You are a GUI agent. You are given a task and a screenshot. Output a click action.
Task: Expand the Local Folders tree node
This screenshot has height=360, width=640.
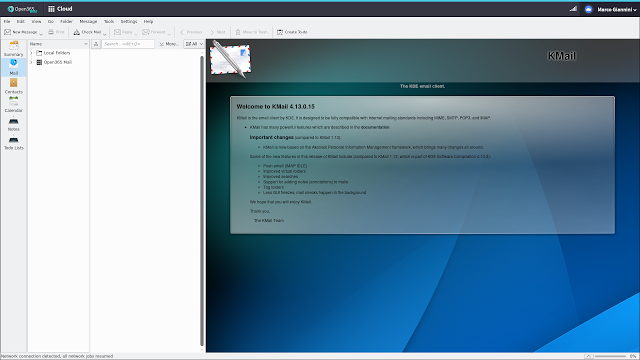31,53
